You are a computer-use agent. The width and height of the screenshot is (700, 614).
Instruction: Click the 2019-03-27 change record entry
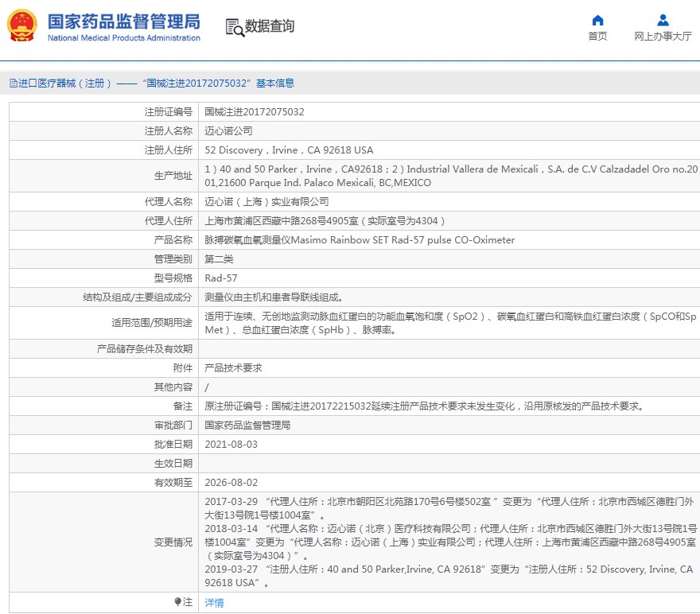tap(449, 576)
